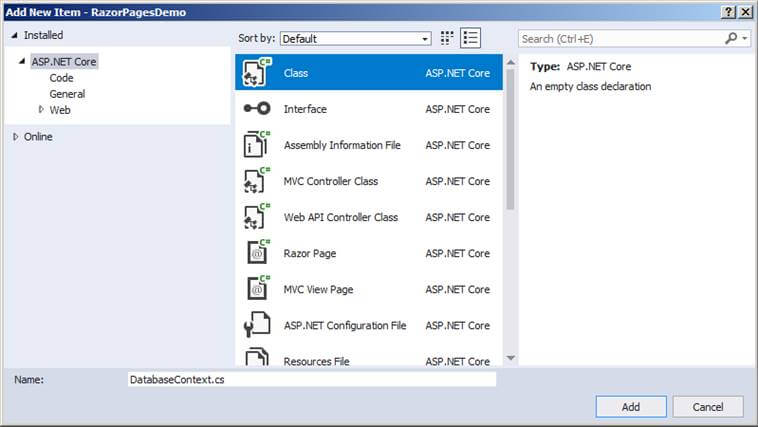Switch to small icons grid view
758x427 pixels.
(x=447, y=38)
